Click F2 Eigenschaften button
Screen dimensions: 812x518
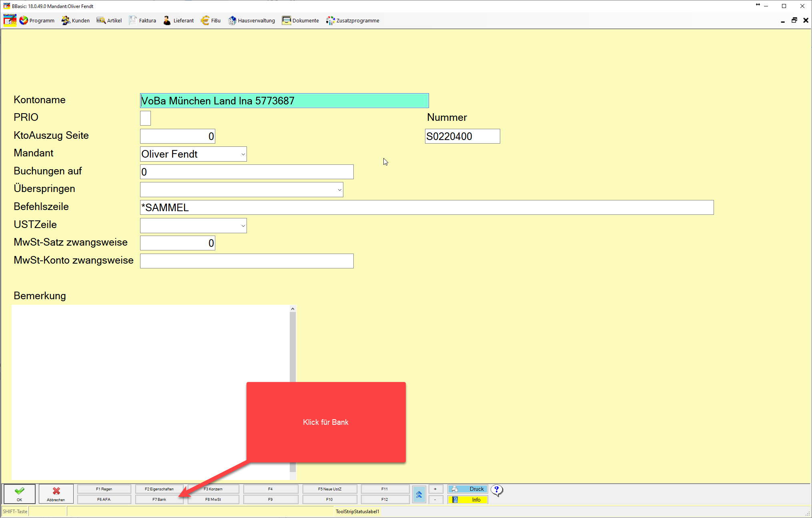click(159, 489)
